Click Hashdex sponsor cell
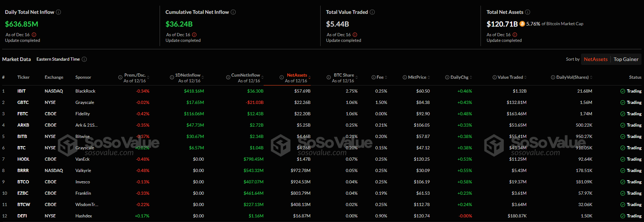The width and height of the screenshot is (644, 222). [x=84, y=216]
